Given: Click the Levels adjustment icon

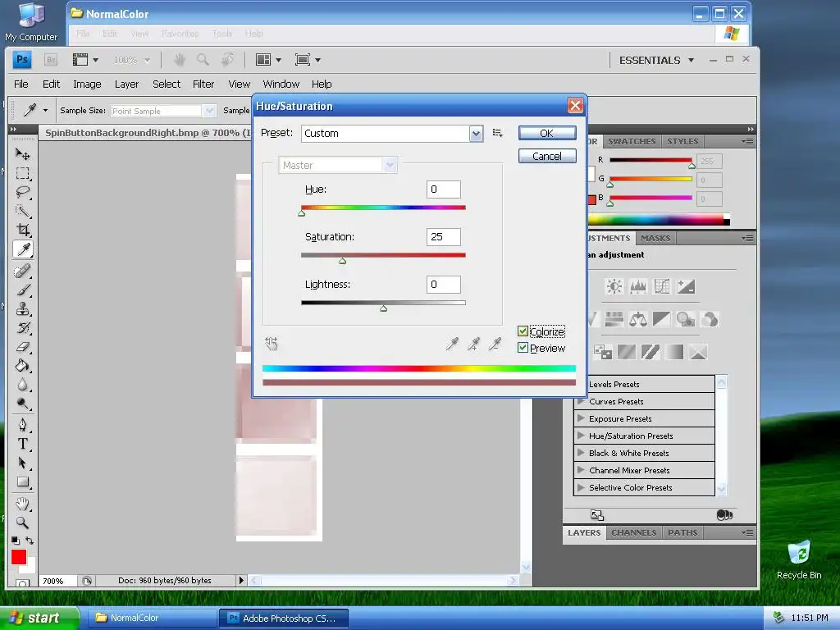Looking at the screenshot, I should pyautogui.click(x=637, y=286).
